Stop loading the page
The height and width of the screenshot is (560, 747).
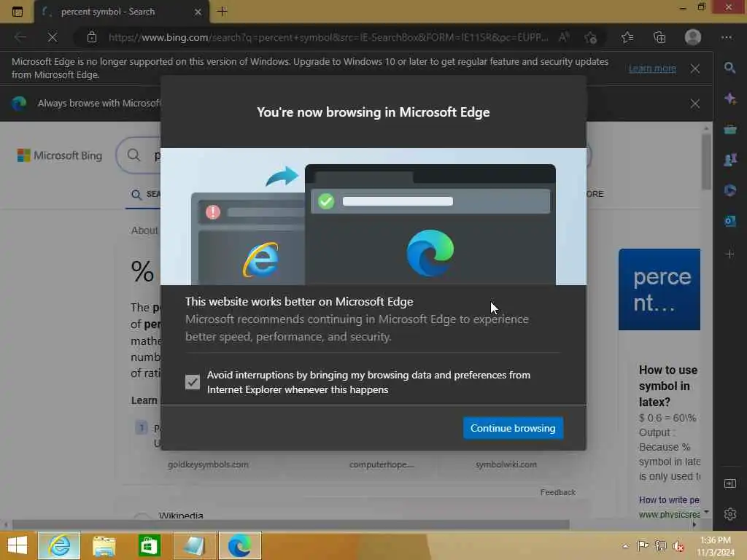(53, 37)
